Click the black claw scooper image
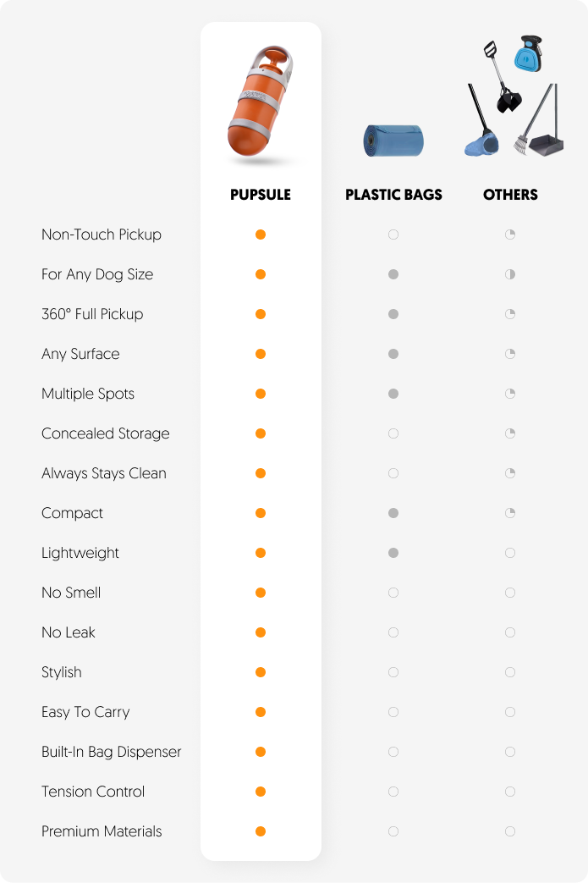This screenshot has width=588, height=883. 502,76
